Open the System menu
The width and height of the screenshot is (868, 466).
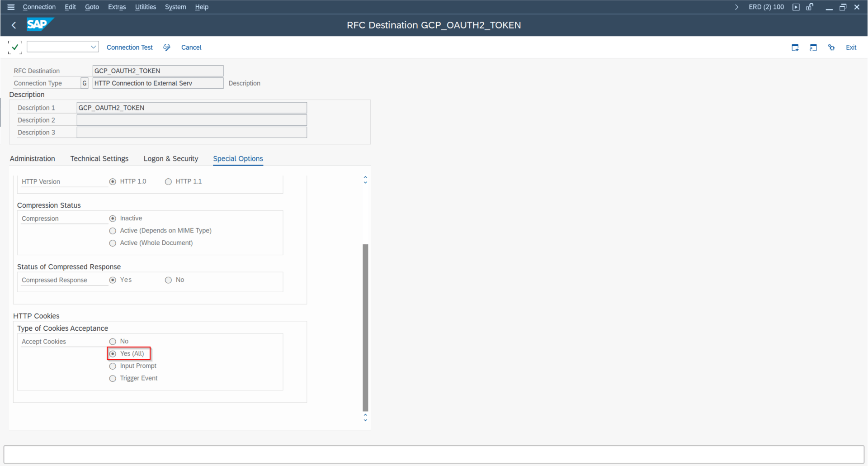(x=175, y=7)
